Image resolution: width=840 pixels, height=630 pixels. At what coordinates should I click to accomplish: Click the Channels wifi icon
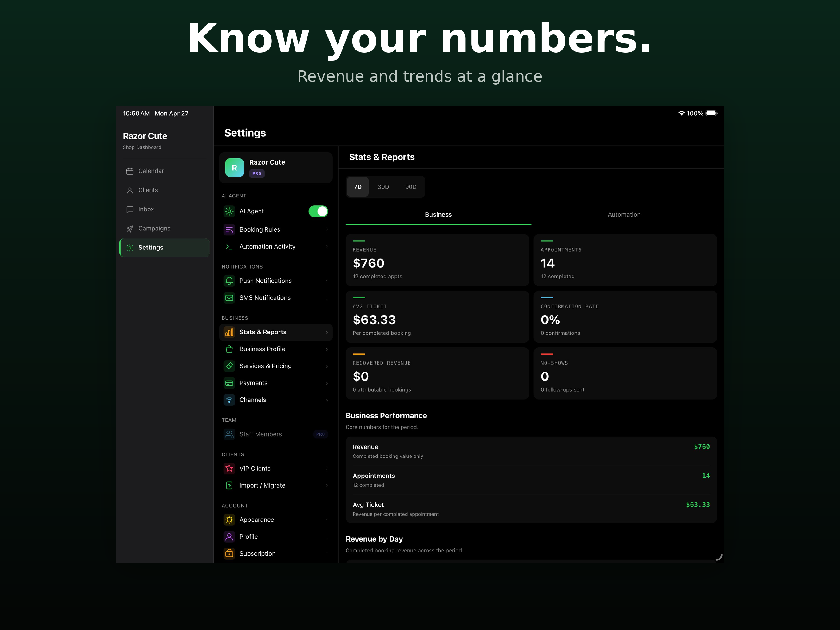[229, 400]
